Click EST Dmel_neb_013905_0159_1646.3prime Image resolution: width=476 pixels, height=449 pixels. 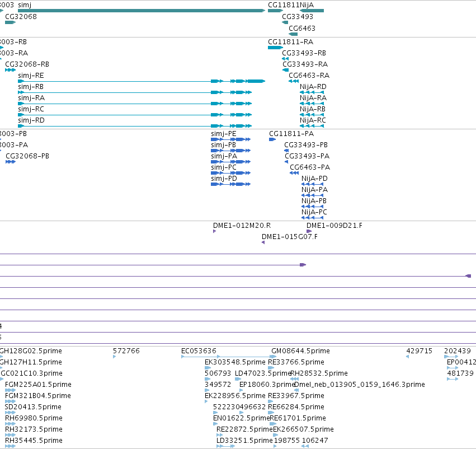coord(296,390)
